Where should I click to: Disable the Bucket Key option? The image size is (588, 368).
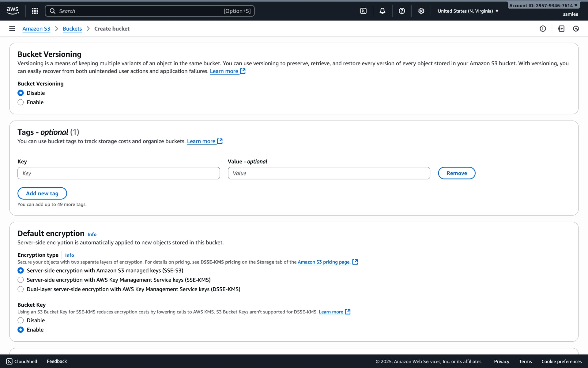[21, 320]
